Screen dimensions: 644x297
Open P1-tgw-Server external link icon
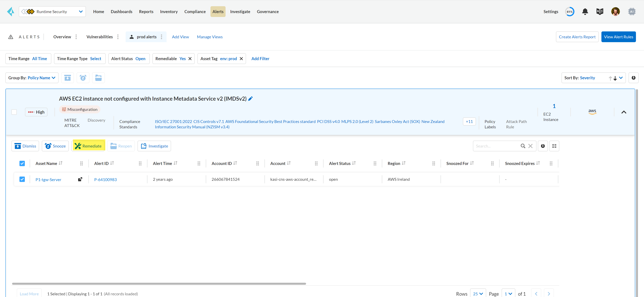(80, 179)
